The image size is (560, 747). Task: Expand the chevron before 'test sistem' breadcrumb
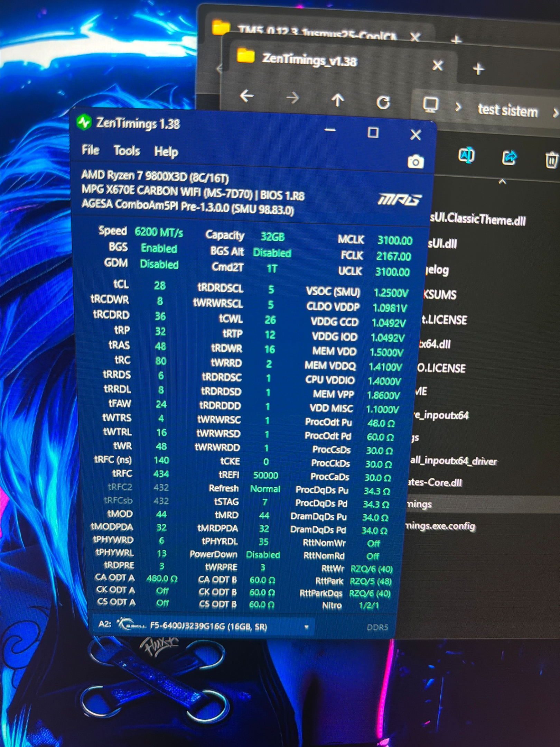(458, 107)
